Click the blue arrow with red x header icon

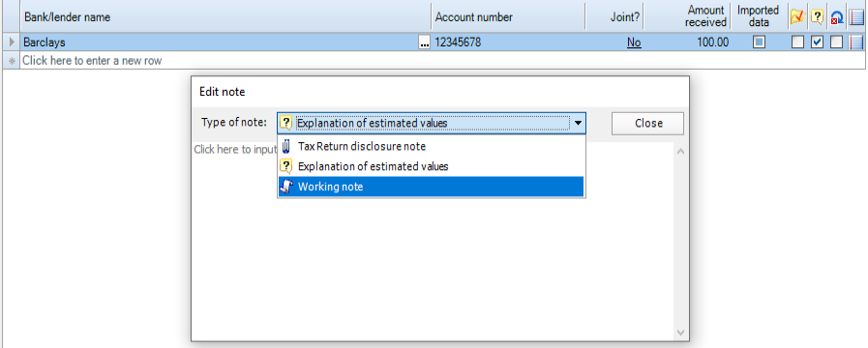pos(836,17)
